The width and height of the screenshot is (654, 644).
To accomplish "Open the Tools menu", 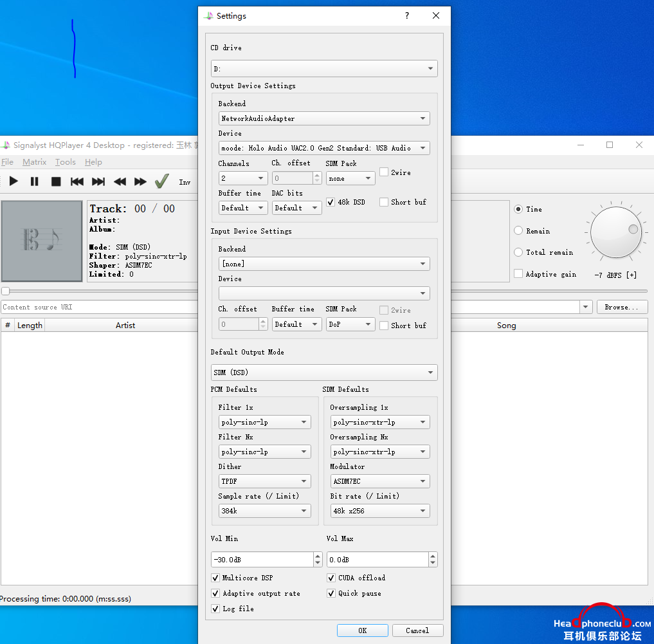I will [x=66, y=162].
